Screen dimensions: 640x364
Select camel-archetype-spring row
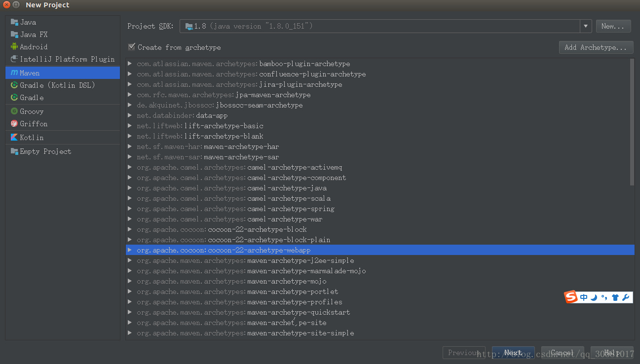pos(380,209)
